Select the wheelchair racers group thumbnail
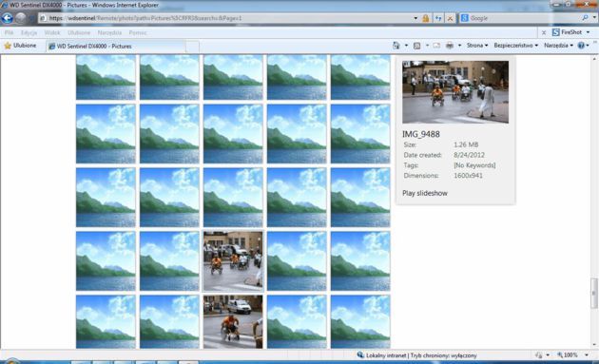Viewport: 599px width, 364px height. point(233,261)
